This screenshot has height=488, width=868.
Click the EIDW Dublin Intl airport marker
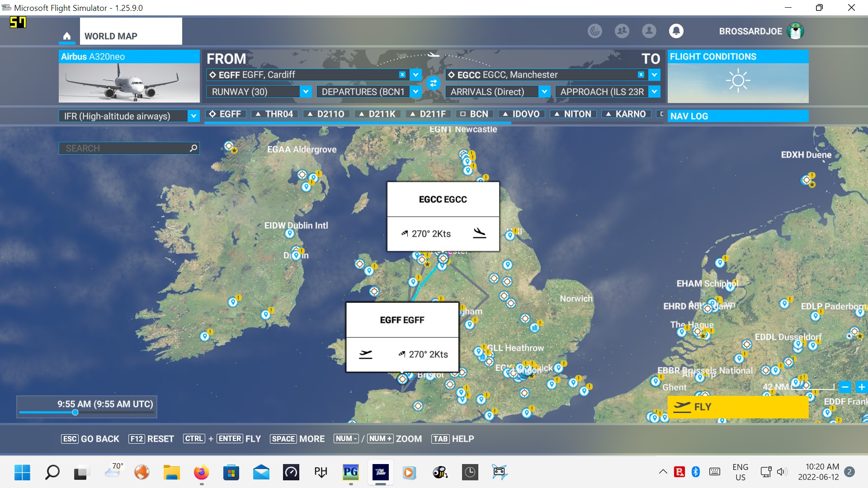(x=290, y=234)
